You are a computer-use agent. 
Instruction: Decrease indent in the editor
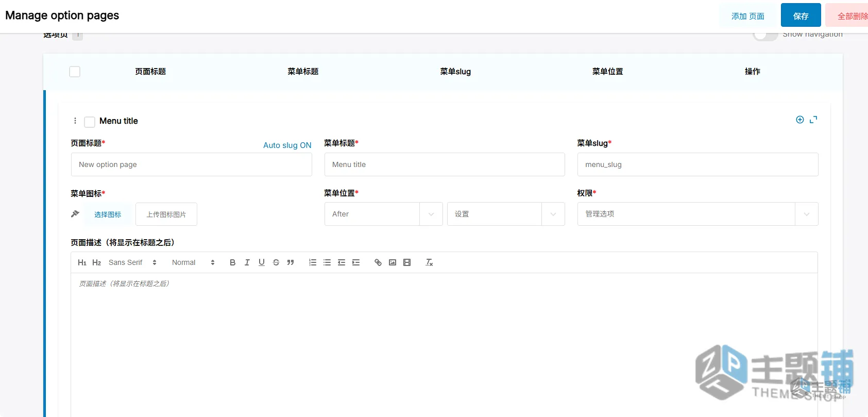tap(341, 262)
